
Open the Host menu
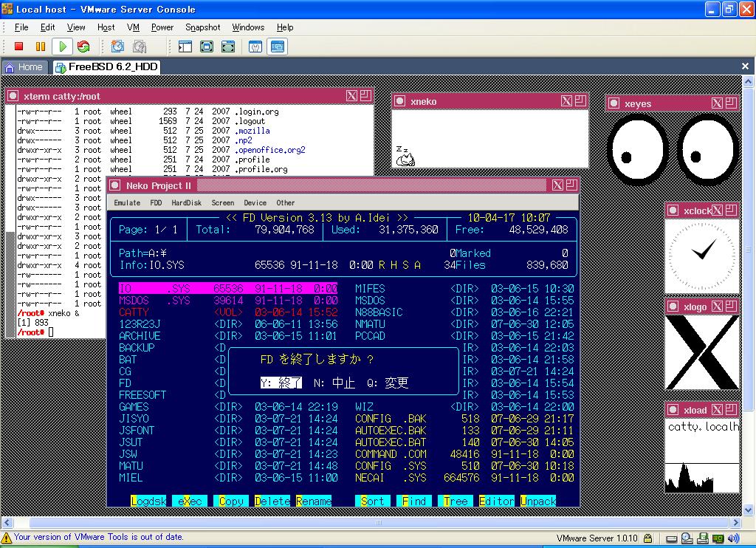[x=106, y=27]
